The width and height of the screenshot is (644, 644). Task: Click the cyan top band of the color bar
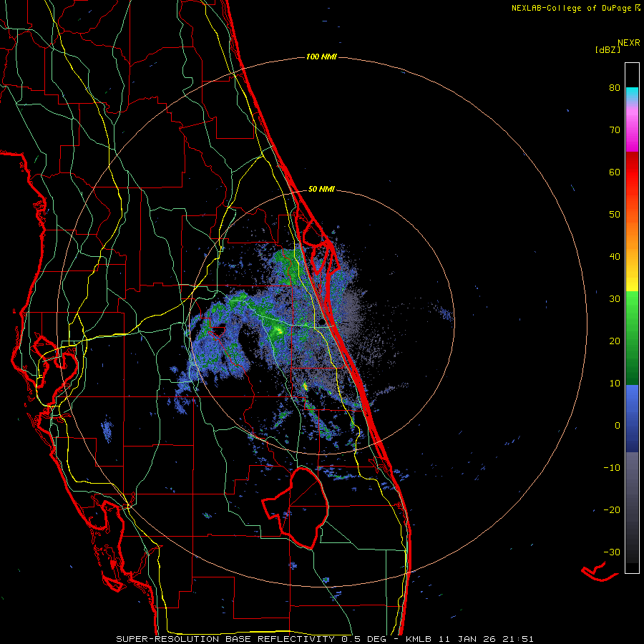coord(632,94)
